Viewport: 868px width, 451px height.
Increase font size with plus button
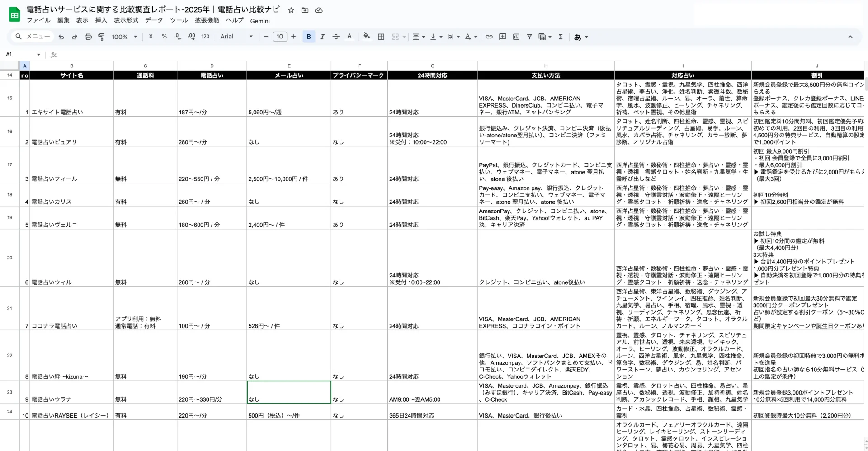tap(293, 37)
